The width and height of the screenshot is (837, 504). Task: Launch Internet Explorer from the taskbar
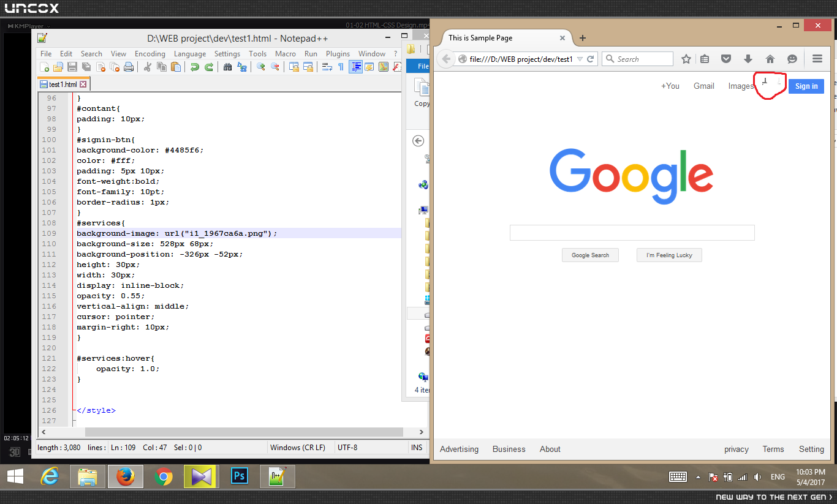click(x=50, y=476)
